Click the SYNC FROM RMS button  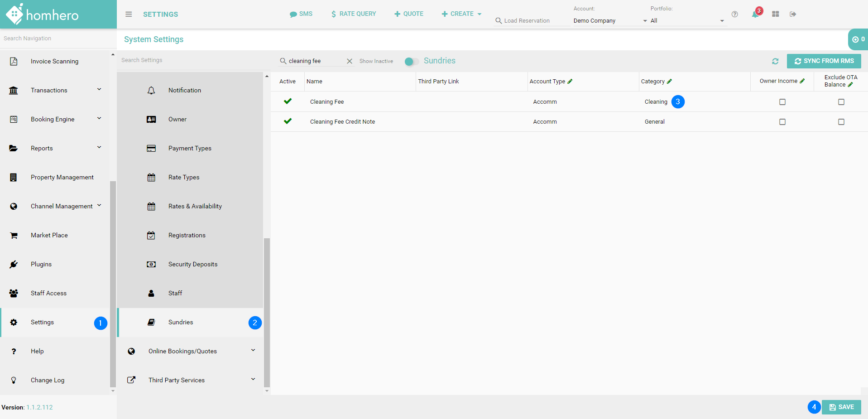coord(824,61)
